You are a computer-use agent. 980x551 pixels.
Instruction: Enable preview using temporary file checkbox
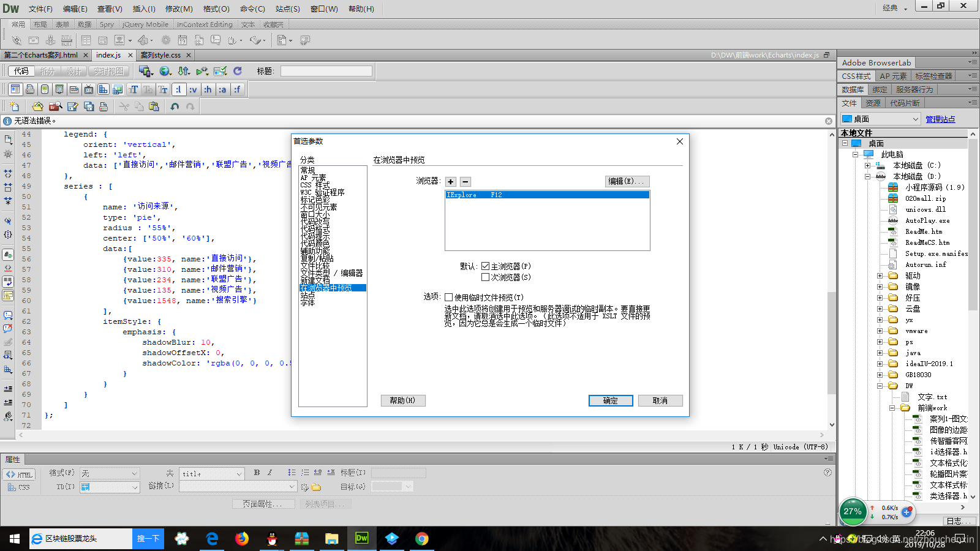448,298
